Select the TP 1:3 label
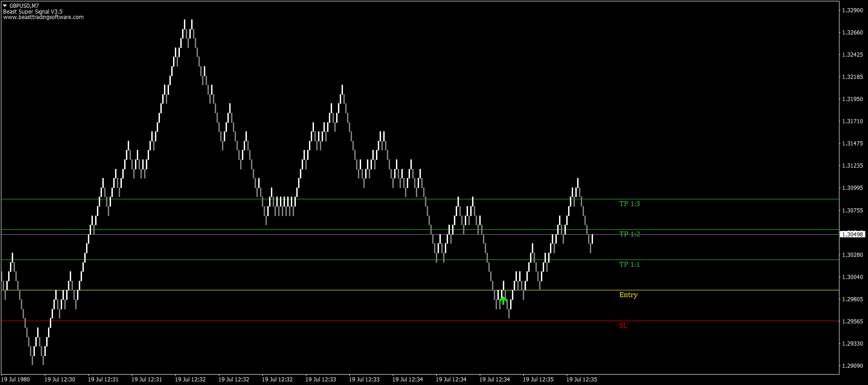Screen dimensions: 868x385 [x=629, y=204]
